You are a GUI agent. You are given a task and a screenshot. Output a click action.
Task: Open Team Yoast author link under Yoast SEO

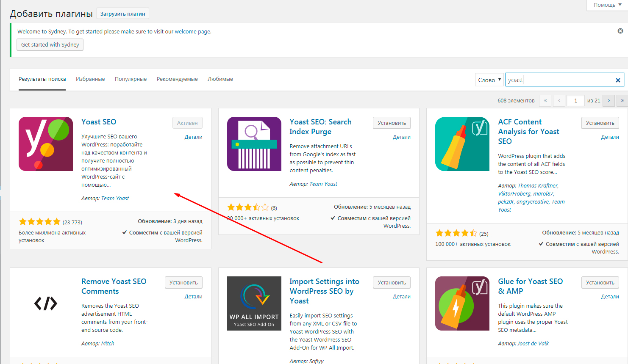(115, 198)
